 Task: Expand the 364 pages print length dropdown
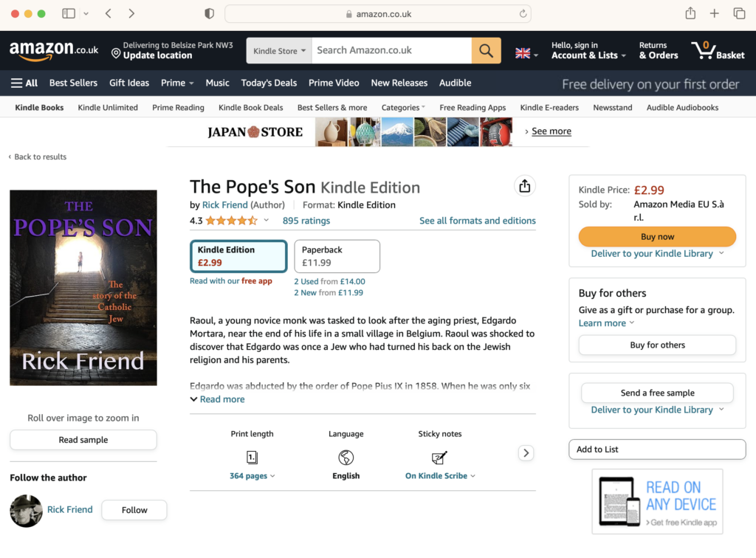click(x=252, y=475)
